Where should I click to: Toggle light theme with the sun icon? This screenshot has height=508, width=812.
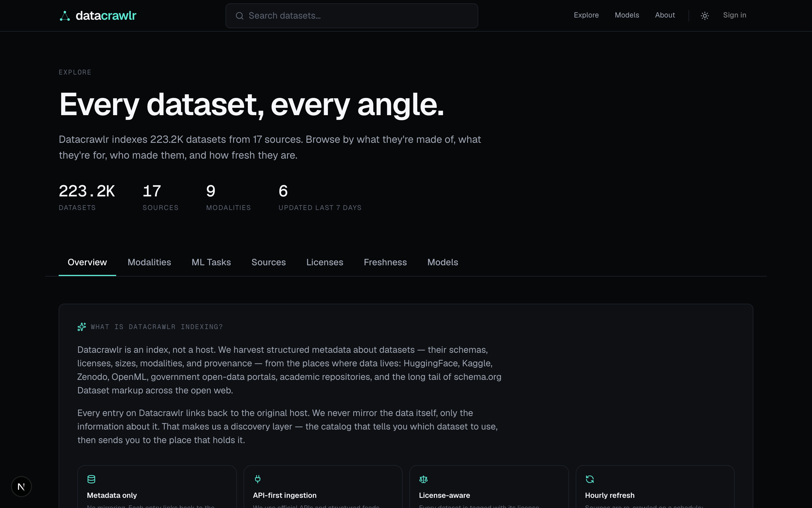point(705,16)
